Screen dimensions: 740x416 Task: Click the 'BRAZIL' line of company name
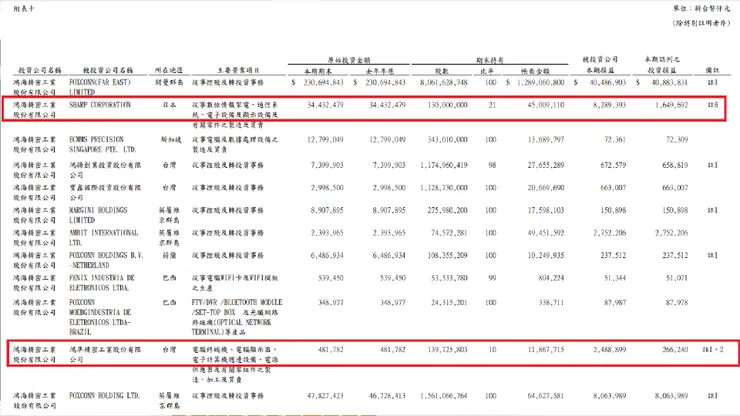82,332
